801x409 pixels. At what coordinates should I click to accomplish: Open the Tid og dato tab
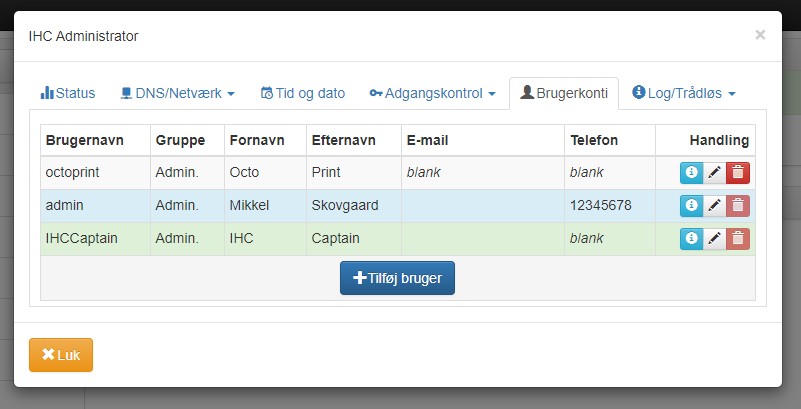pos(302,93)
